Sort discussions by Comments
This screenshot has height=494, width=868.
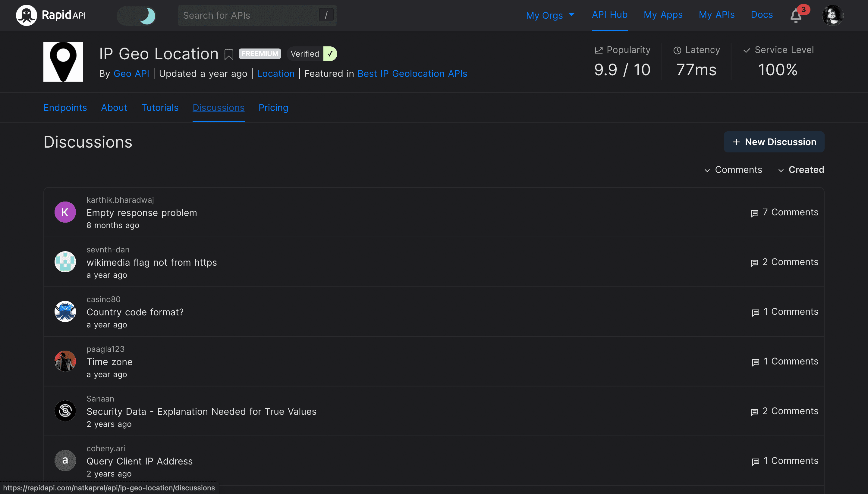[x=733, y=170]
